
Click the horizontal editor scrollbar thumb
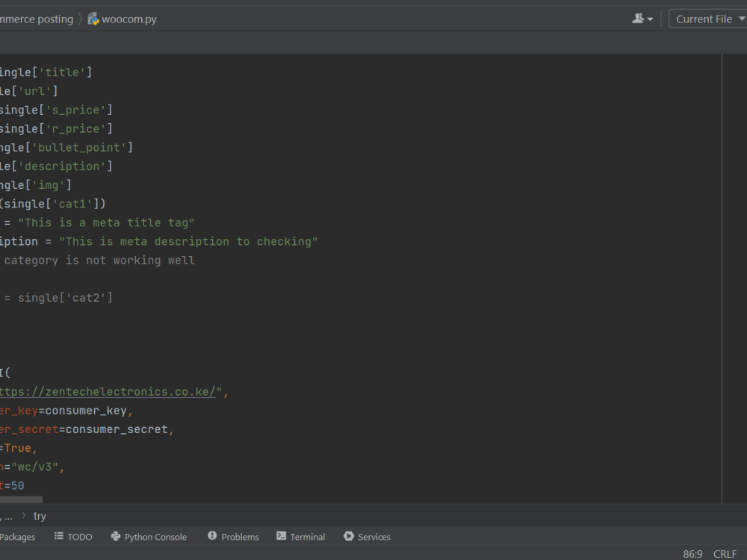(21, 500)
